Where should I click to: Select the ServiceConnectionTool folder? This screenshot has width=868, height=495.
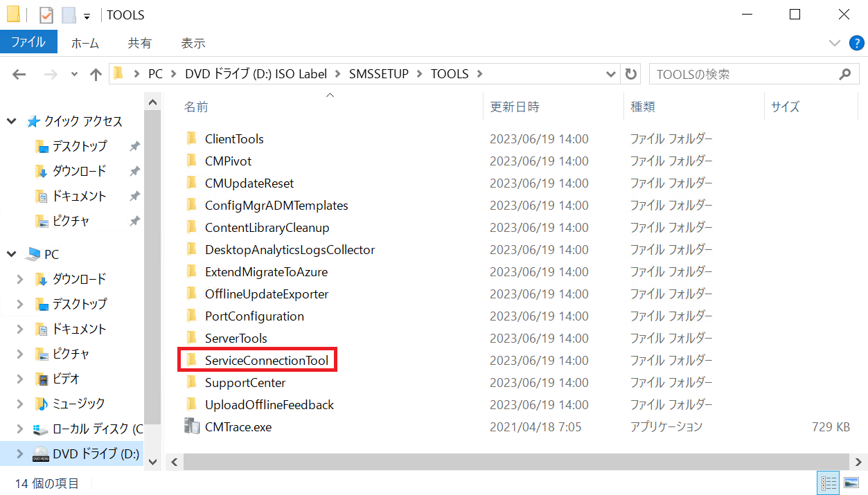click(x=266, y=361)
